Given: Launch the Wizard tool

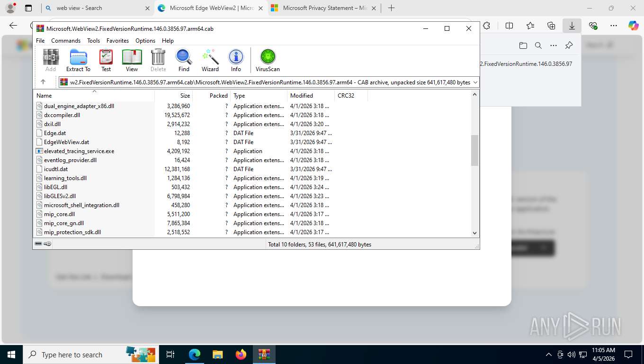Looking at the screenshot, I should click(210, 60).
